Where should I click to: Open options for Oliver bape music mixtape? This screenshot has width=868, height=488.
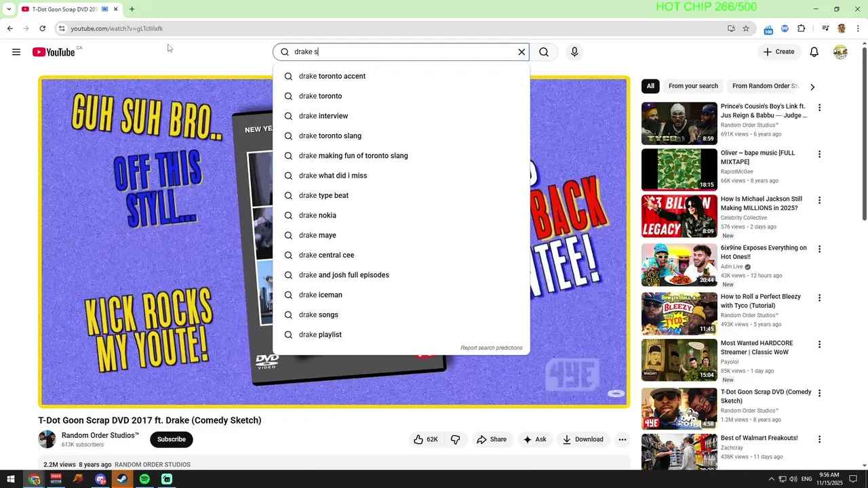[x=819, y=154]
